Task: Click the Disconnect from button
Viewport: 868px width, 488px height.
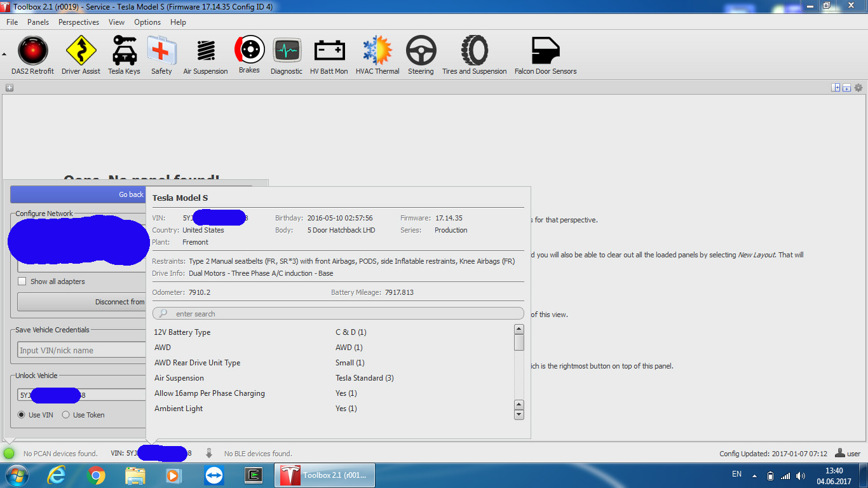Action: 82,302
